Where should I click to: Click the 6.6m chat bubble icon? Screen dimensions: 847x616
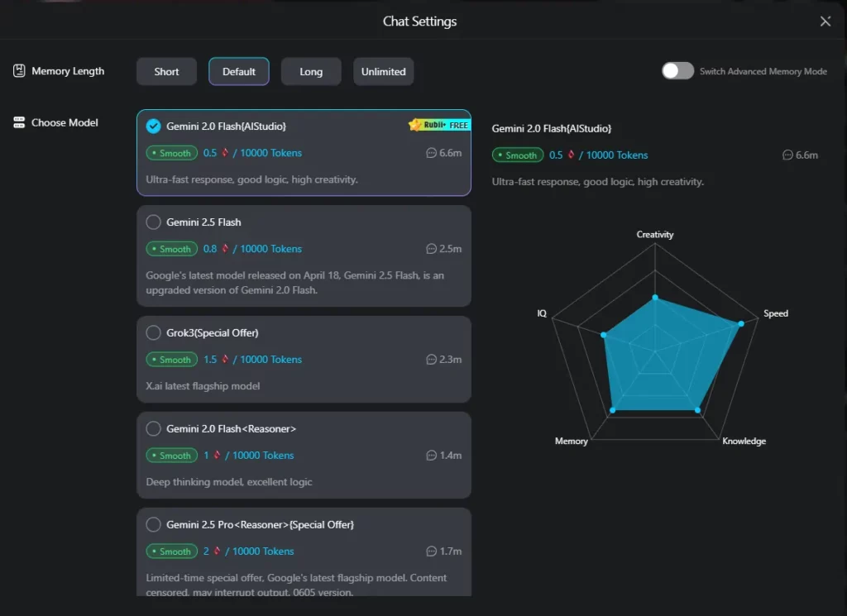[x=431, y=153]
